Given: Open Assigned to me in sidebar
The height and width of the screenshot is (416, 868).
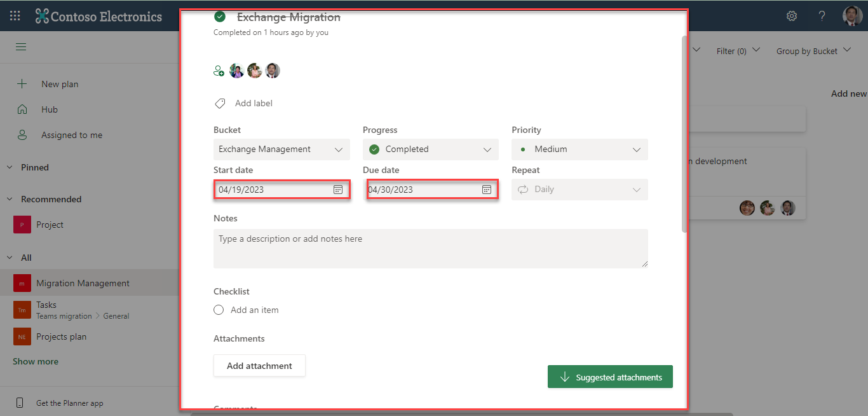Looking at the screenshot, I should [71, 135].
